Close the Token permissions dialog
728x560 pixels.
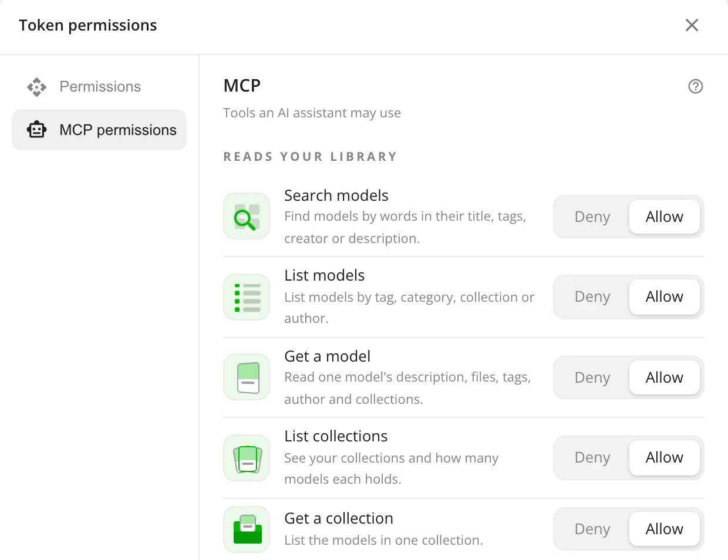(692, 25)
